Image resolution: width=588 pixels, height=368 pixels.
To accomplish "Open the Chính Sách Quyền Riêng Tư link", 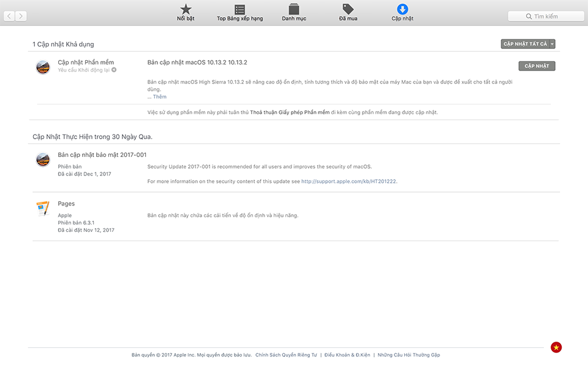I will (x=286, y=355).
